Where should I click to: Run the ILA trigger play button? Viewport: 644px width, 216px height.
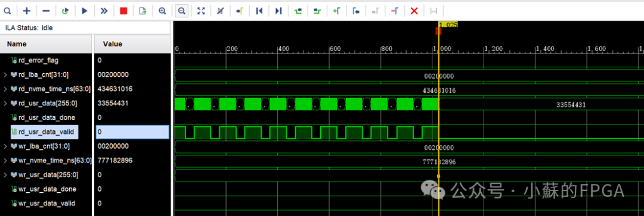(x=85, y=11)
